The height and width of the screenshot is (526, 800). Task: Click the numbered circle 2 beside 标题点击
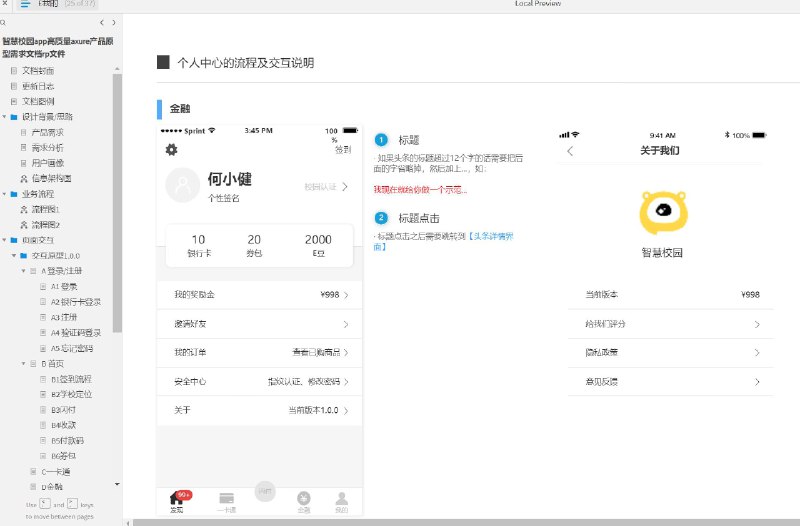point(381,218)
